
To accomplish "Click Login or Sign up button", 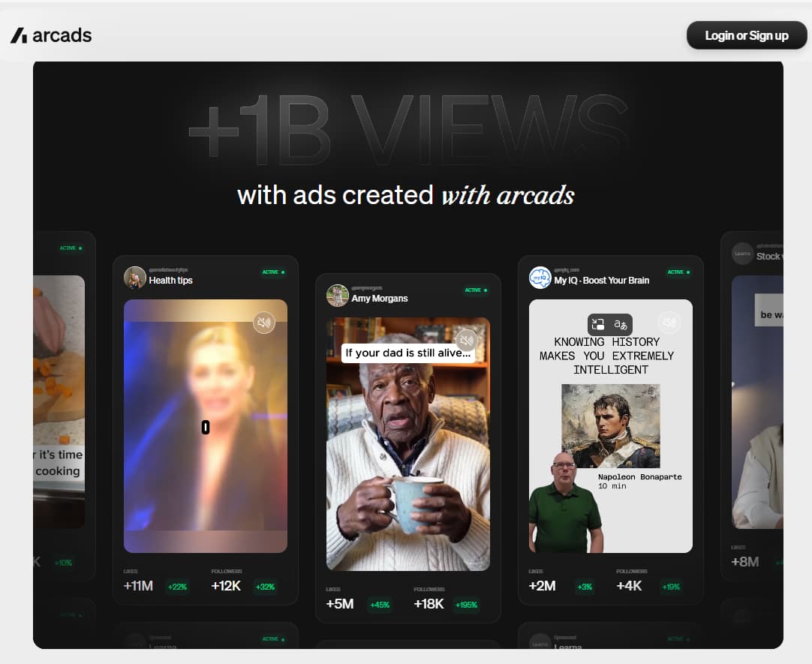I will tap(746, 35).
